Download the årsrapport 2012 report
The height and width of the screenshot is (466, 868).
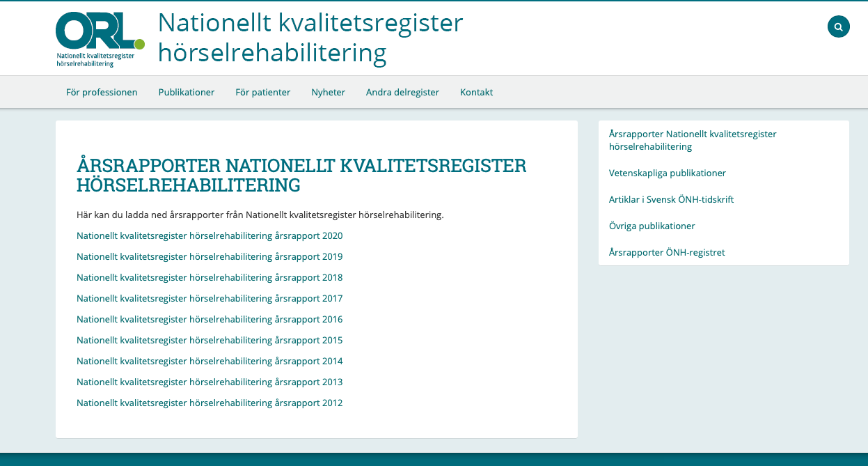[x=210, y=403]
